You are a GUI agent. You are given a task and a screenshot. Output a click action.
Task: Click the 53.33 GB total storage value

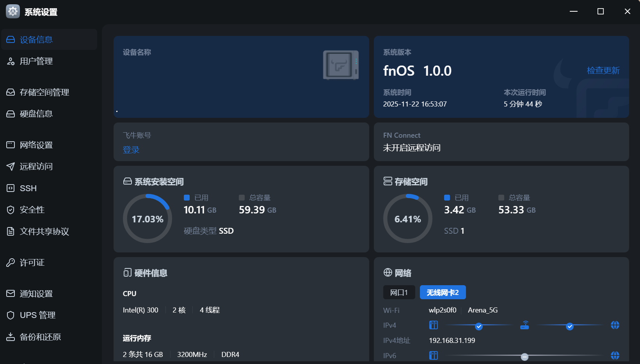[x=517, y=210]
